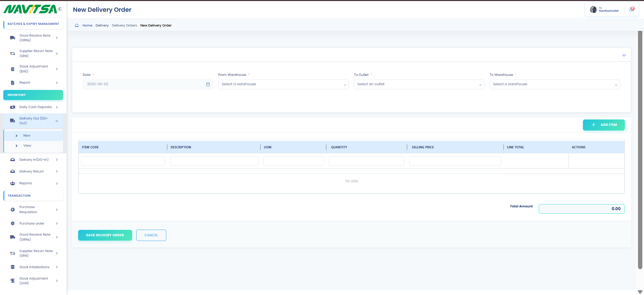The height and width of the screenshot is (295, 644).
Task: Select View under Delivery Out
Action: 33,146
